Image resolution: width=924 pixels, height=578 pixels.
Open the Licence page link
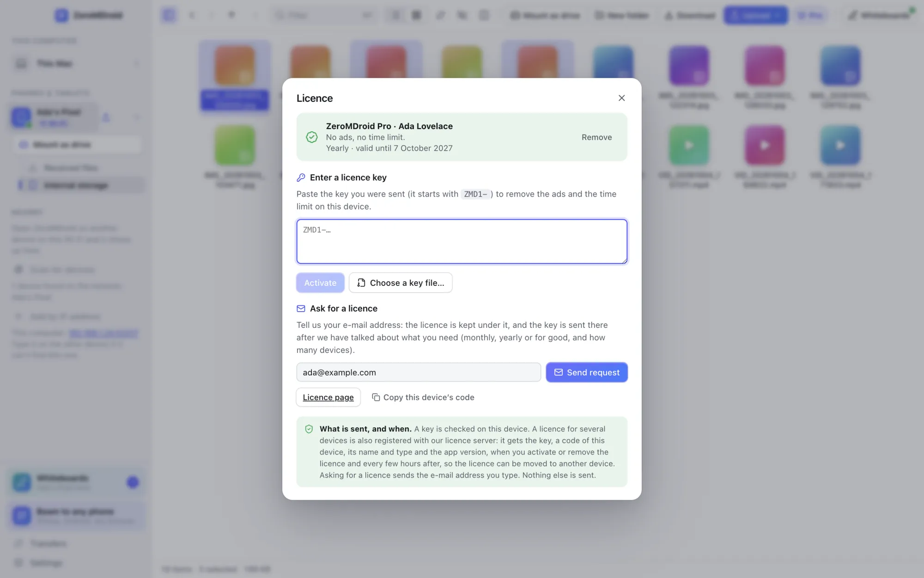pyautogui.click(x=328, y=397)
